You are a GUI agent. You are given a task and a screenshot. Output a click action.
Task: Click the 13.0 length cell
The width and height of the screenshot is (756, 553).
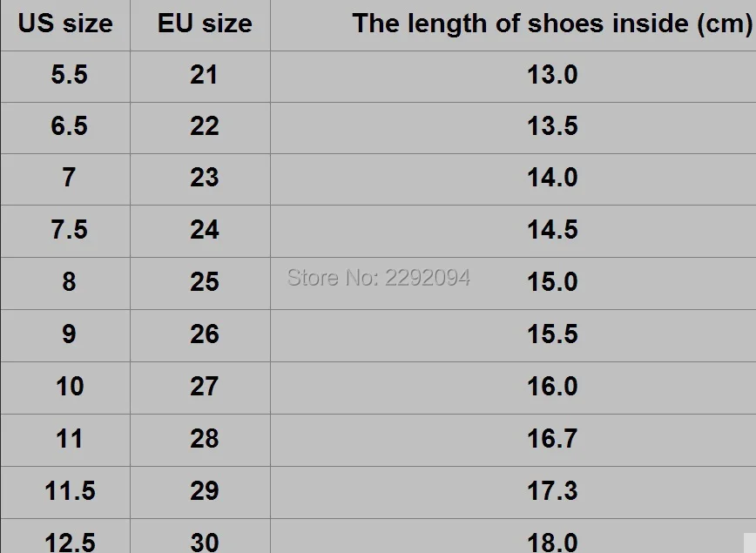(514, 76)
